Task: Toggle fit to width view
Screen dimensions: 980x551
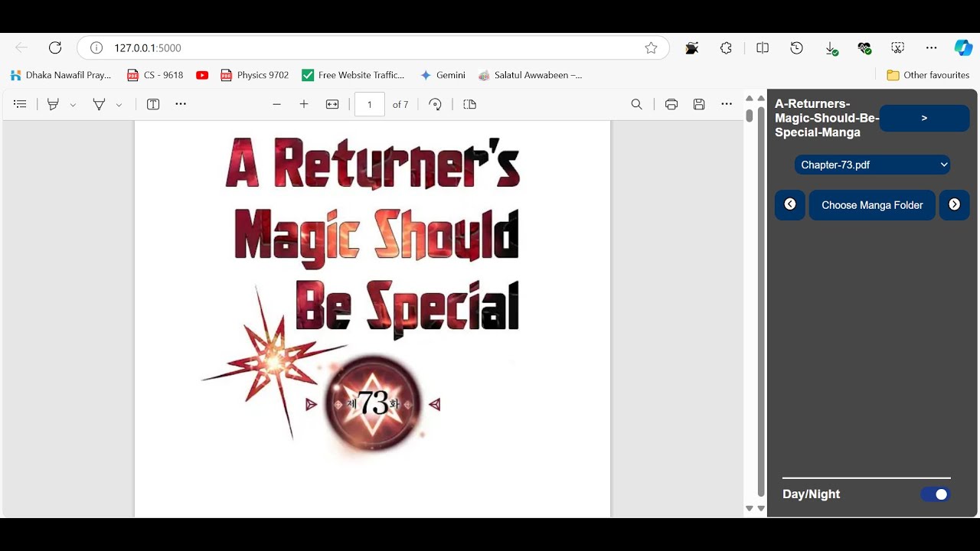Action: point(332,104)
